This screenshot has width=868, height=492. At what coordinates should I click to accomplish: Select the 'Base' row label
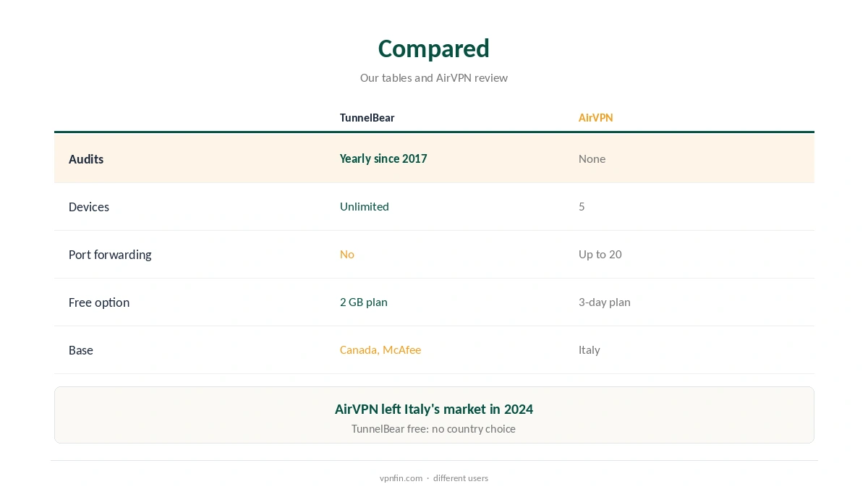[x=81, y=350]
